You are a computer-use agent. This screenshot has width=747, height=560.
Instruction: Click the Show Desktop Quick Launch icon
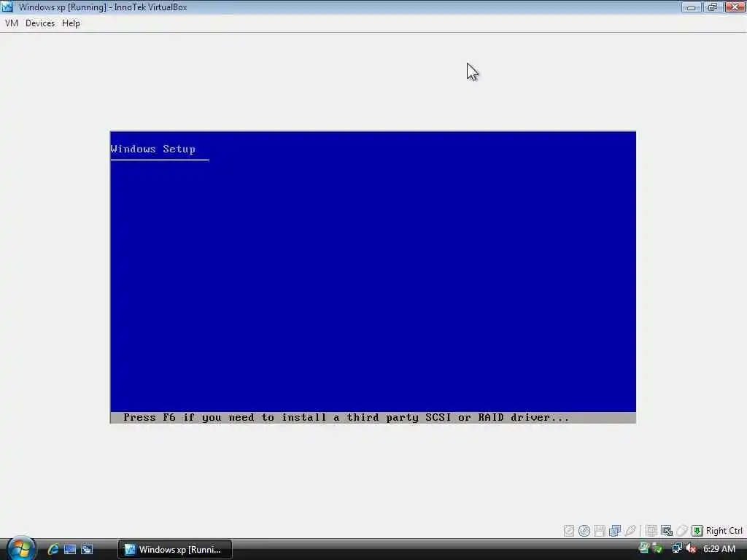70,549
